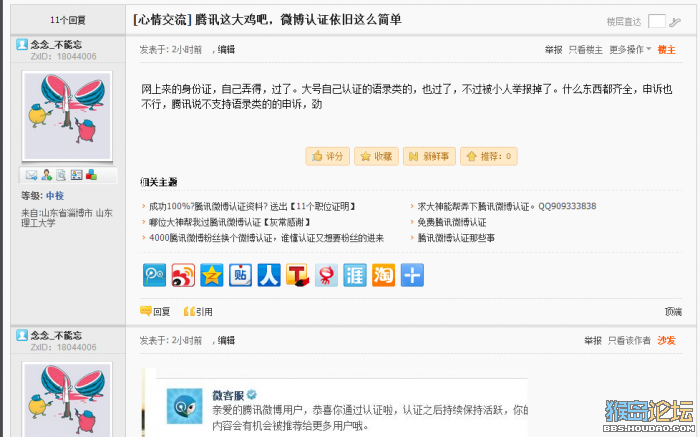Open related topic 成功100%?腾讯微博认证资料
This screenshot has width=700, height=437.
252,206
